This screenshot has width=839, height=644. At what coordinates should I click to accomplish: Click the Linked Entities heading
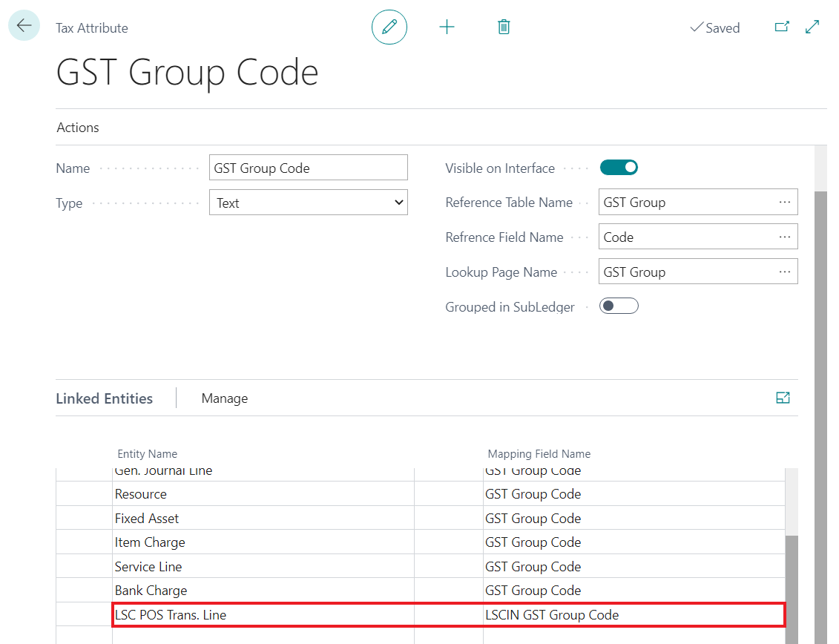104,398
